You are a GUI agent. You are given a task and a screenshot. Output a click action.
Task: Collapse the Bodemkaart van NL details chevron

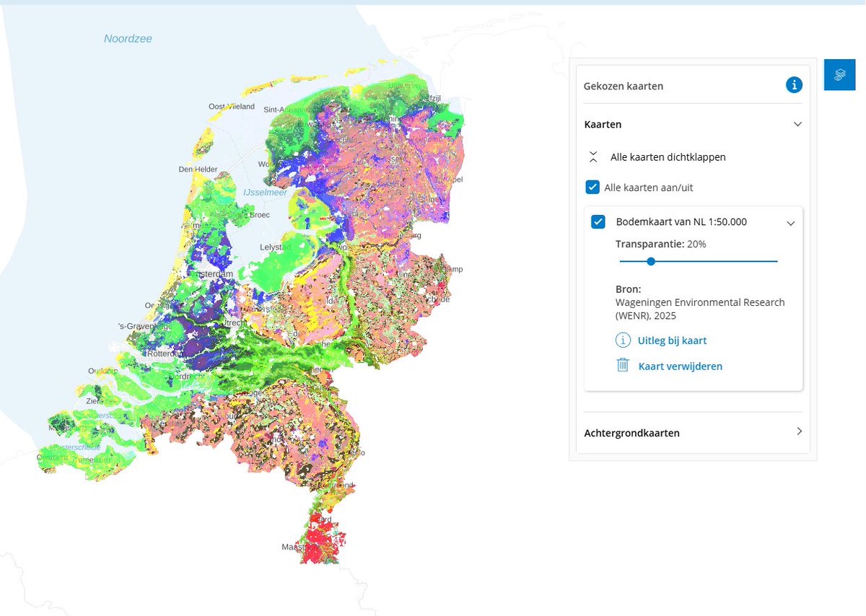pos(790,223)
